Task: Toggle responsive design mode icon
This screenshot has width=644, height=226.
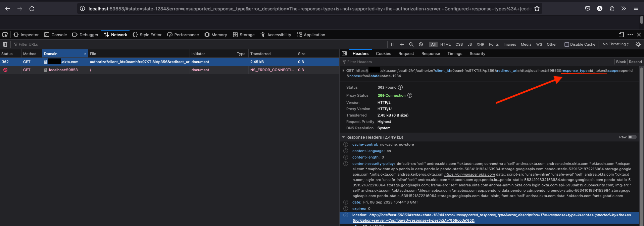Action: [x=621, y=35]
